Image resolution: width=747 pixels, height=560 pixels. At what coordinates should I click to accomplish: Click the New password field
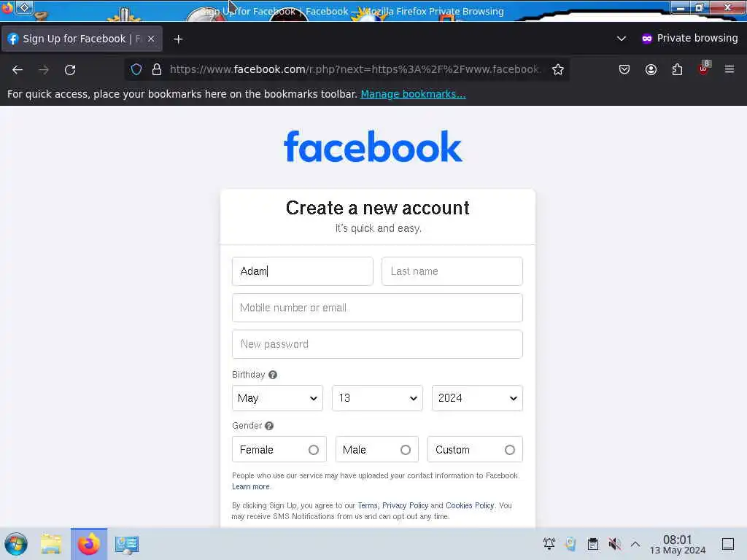(377, 344)
